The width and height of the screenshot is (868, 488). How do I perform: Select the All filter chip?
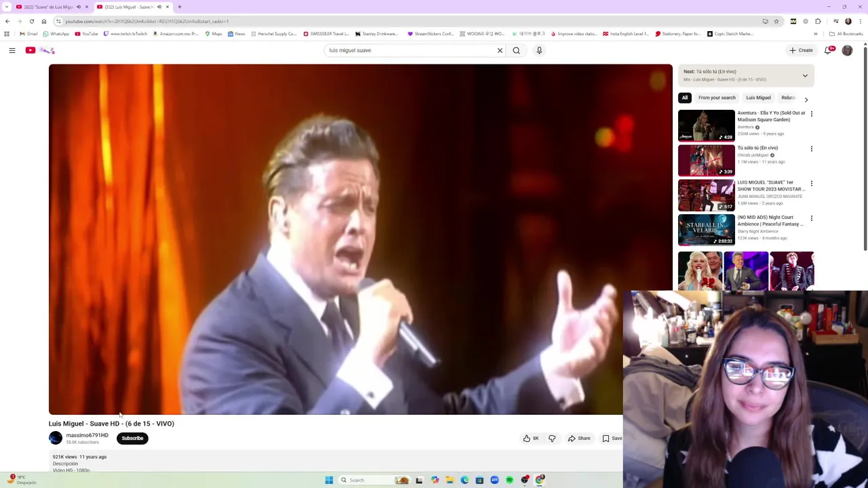tap(685, 98)
